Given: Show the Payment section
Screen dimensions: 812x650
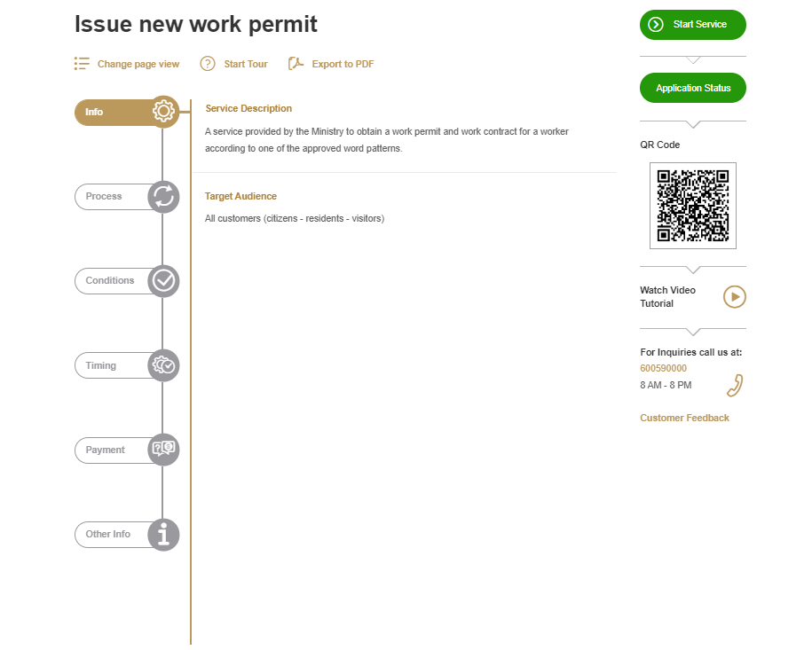Looking at the screenshot, I should pyautogui.click(x=106, y=450).
